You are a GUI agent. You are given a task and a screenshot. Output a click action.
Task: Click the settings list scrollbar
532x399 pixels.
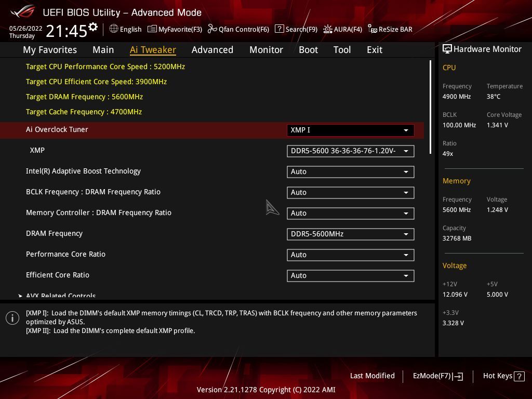click(x=430, y=107)
